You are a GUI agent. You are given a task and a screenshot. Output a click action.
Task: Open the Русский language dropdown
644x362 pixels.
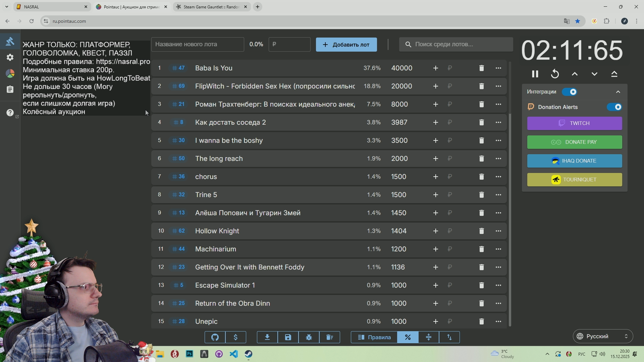[x=603, y=336]
